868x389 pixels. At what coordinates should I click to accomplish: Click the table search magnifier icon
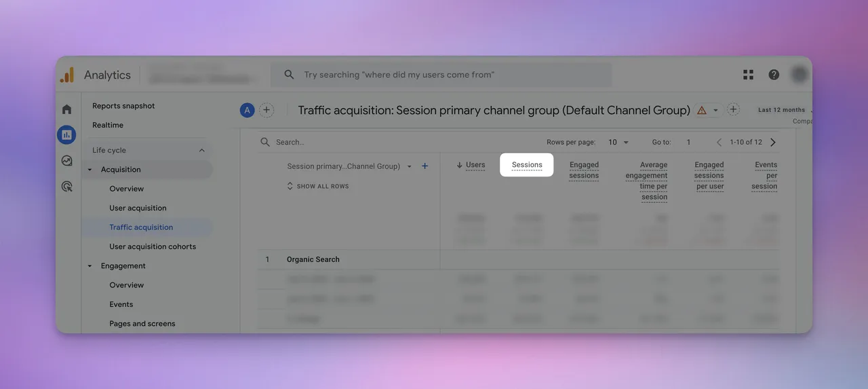(x=265, y=143)
